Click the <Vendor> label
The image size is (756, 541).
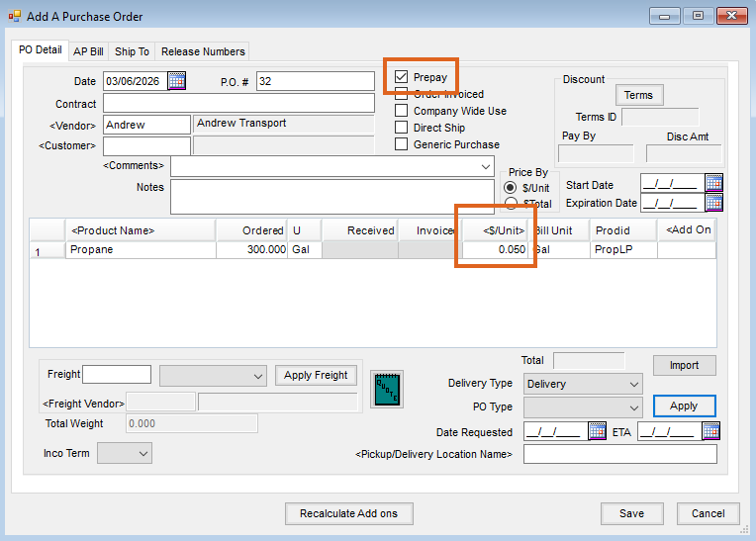[x=72, y=126]
